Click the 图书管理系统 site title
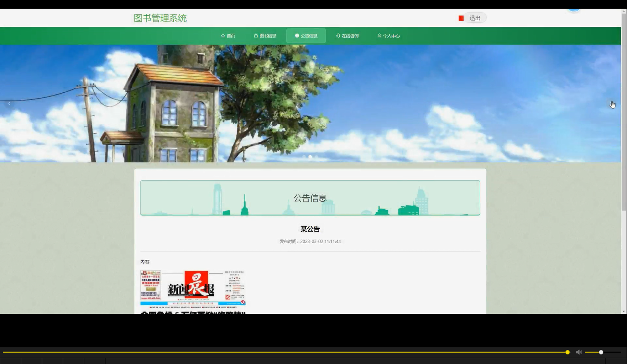 pyautogui.click(x=160, y=18)
